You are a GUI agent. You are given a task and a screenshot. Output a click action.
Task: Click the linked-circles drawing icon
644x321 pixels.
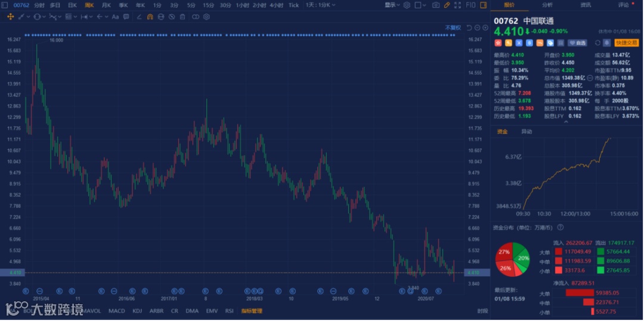(x=196, y=17)
